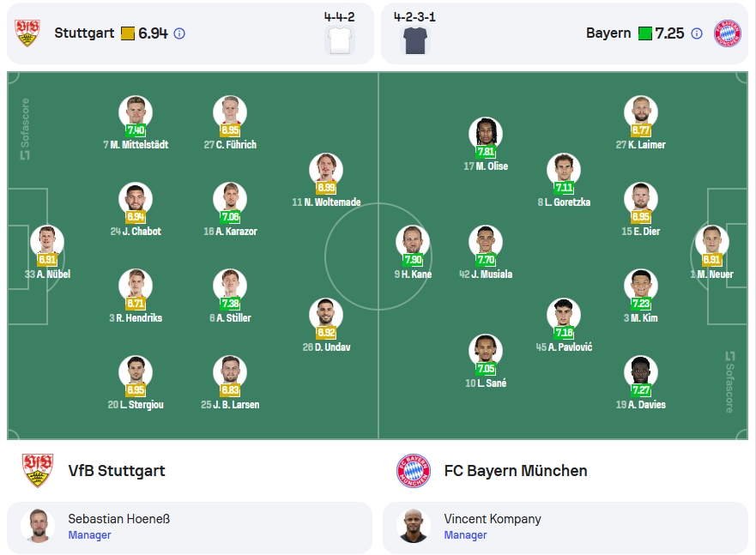Click the FC Bayern crest in header

728,33
